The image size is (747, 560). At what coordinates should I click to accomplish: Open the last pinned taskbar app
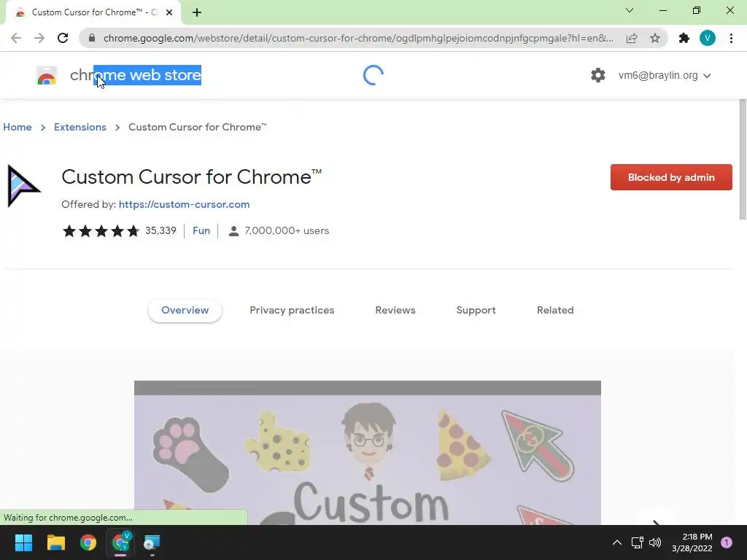(x=152, y=542)
